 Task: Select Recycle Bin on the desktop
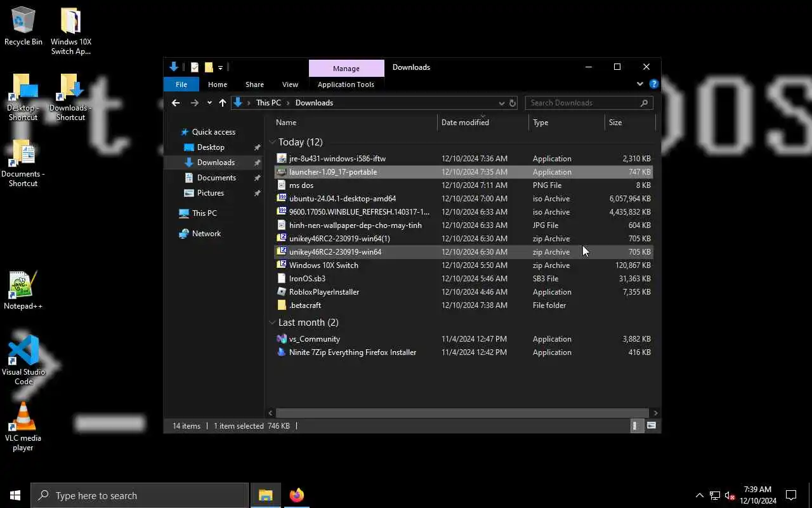coord(23,27)
